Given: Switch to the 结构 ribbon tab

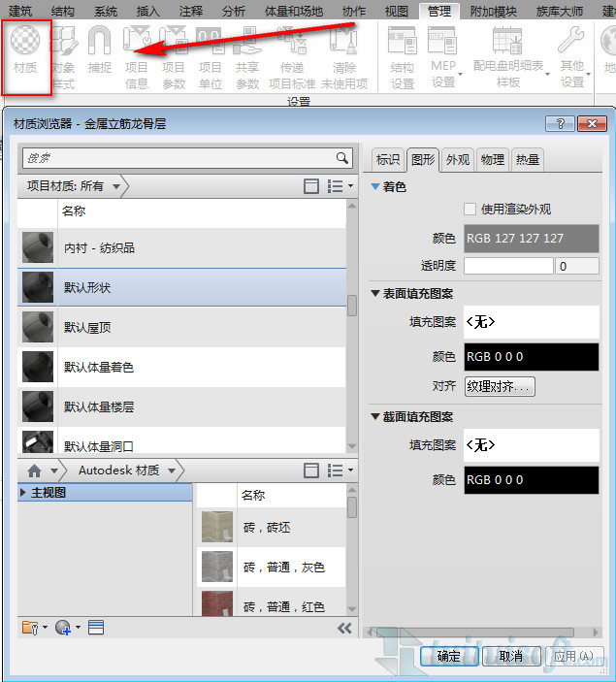Looking at the screenshot, I should 63,11.
